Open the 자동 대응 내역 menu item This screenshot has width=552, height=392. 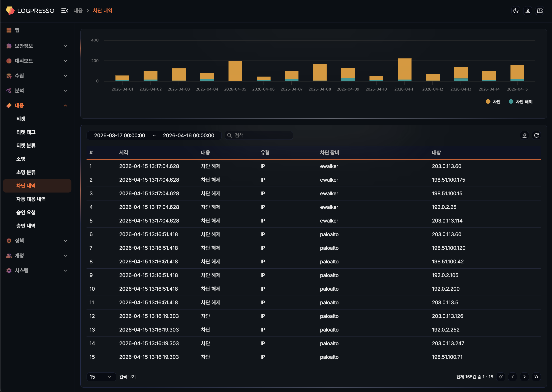click(x=31, y=199)
